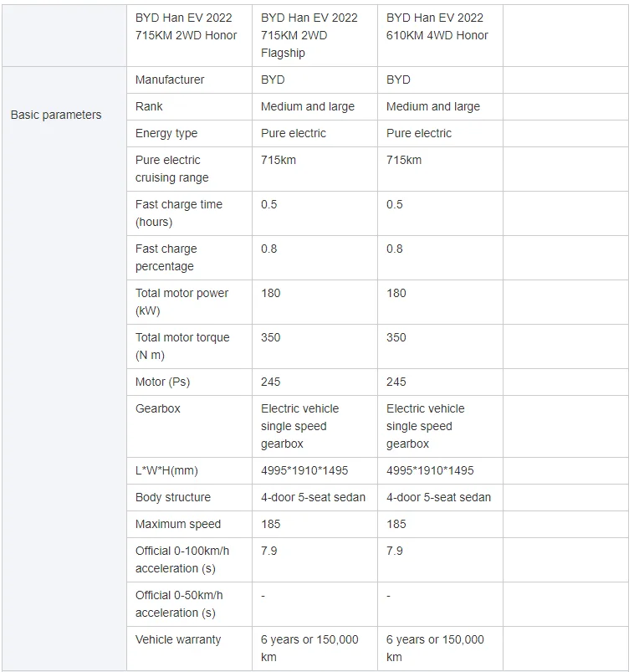The image size is (634, 672).
Task: Click the Fast charge time (hours) label
Action: click(x=179, y=213)
